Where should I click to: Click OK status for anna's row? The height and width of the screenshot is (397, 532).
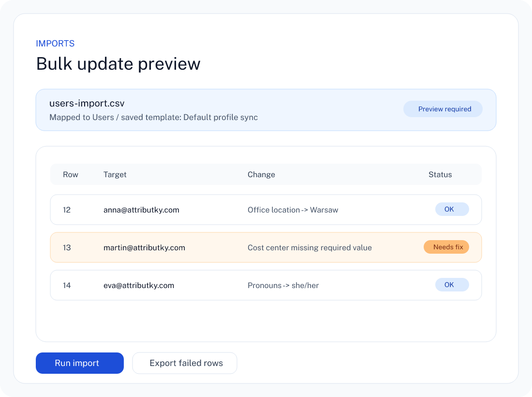pos(452,209)
